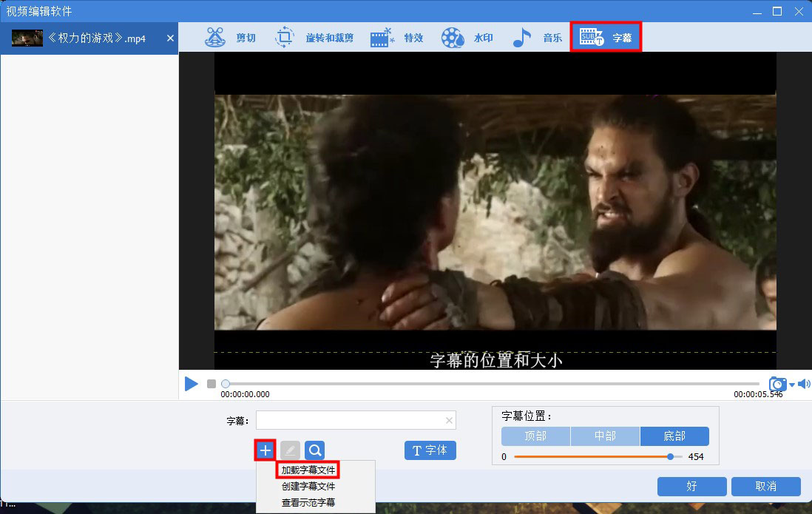Click the 取消 cancel button

pos(766,487)
